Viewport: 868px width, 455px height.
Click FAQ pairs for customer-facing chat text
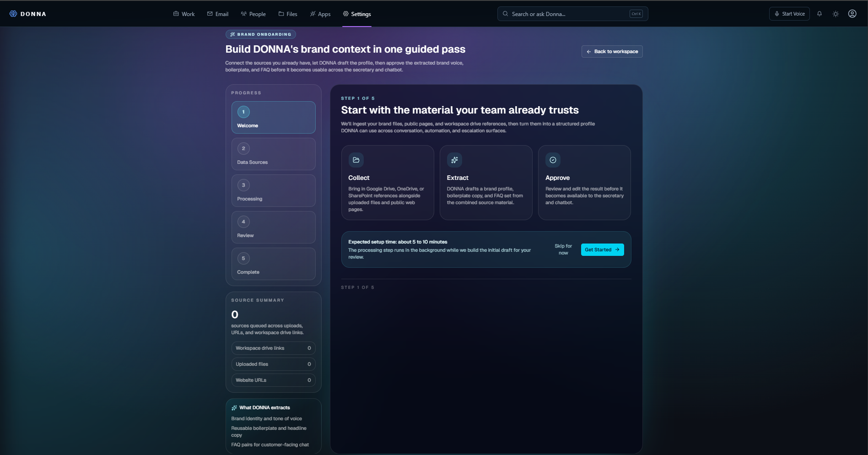[270, 444]
